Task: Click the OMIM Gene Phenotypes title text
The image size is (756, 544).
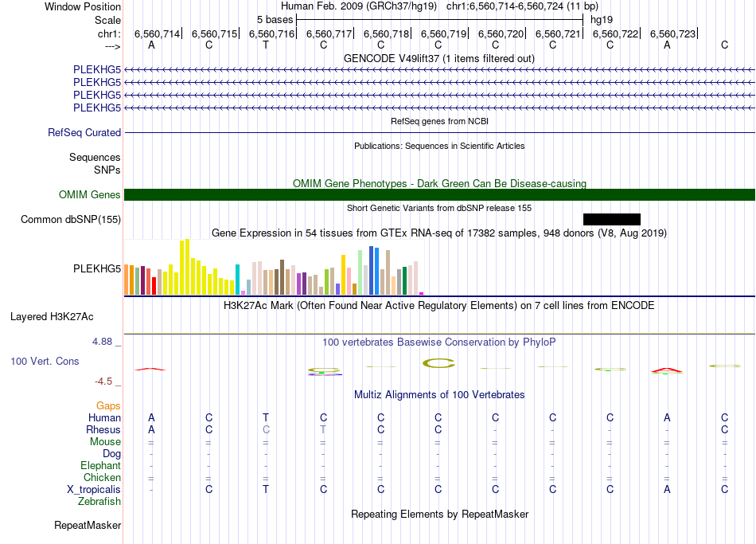Action: click(439, 183)
